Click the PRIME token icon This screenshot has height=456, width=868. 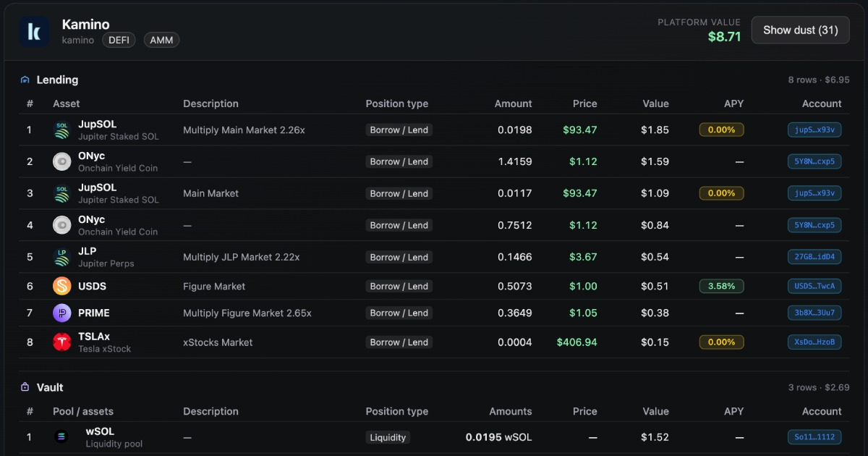[x=62, y=313]
